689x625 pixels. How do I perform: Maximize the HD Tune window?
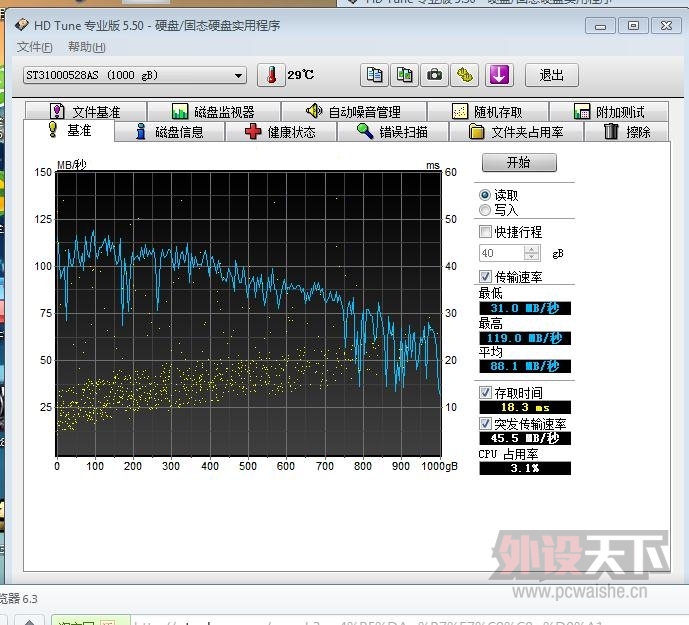(x=633, y=26)
